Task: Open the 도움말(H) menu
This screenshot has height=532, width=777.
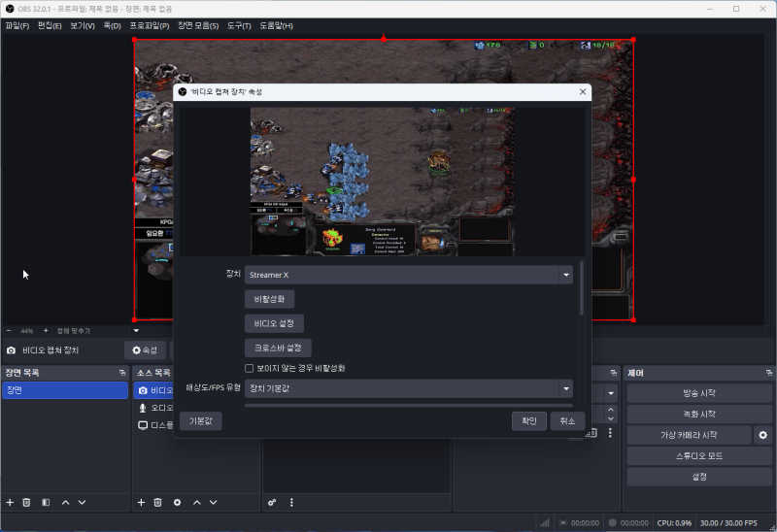Action: [276, 26]
